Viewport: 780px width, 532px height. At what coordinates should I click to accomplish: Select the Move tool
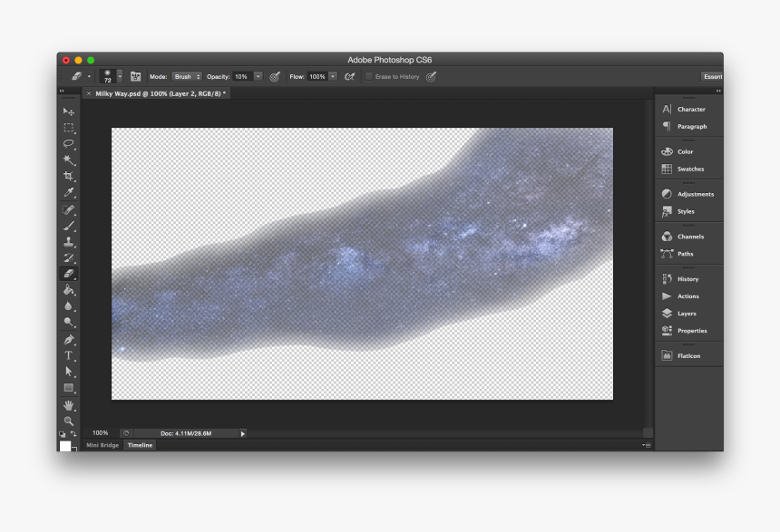(66, 111)
